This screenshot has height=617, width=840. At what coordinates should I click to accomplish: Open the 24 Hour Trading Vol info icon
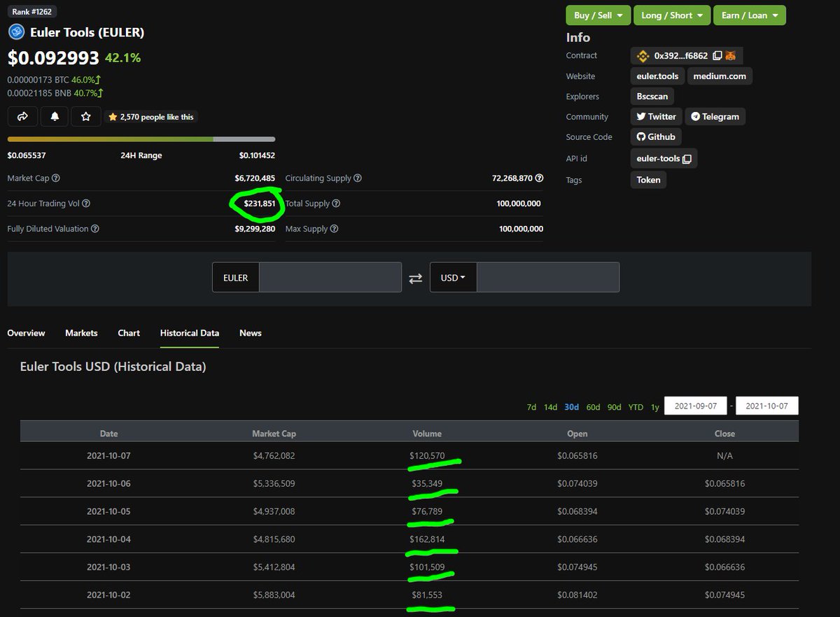86,204
